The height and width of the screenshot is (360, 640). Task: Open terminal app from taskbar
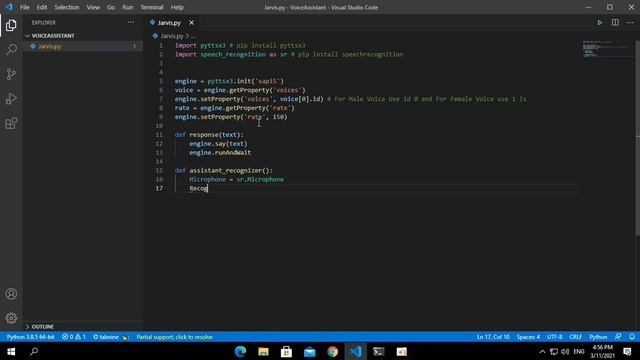coord(378,351)
